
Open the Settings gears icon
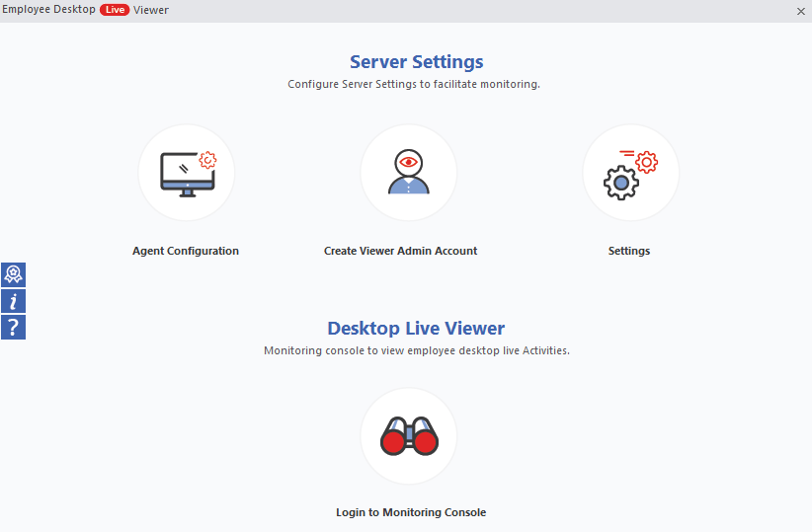[x=631, y=173]
